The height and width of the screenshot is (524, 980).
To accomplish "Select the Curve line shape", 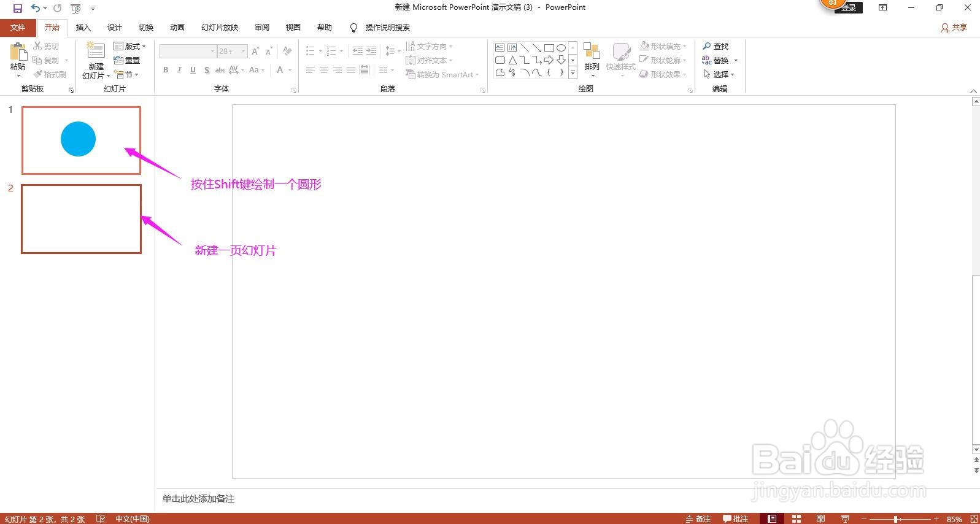I will (x=537, y=72).
